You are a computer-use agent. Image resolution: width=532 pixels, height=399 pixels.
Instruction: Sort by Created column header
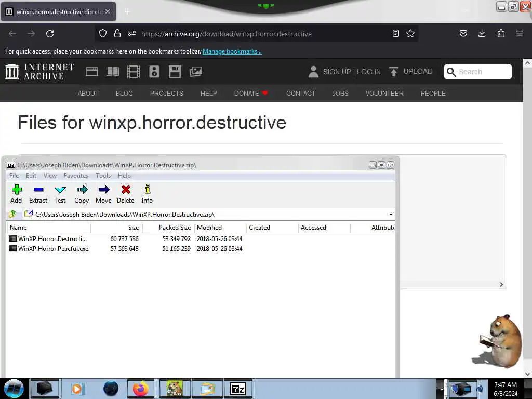click(x=272, y=228)
